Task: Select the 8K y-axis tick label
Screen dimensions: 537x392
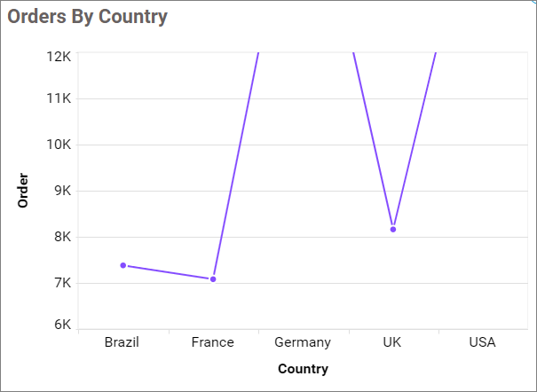Action: pyautogui.click(x=61, y=237)
